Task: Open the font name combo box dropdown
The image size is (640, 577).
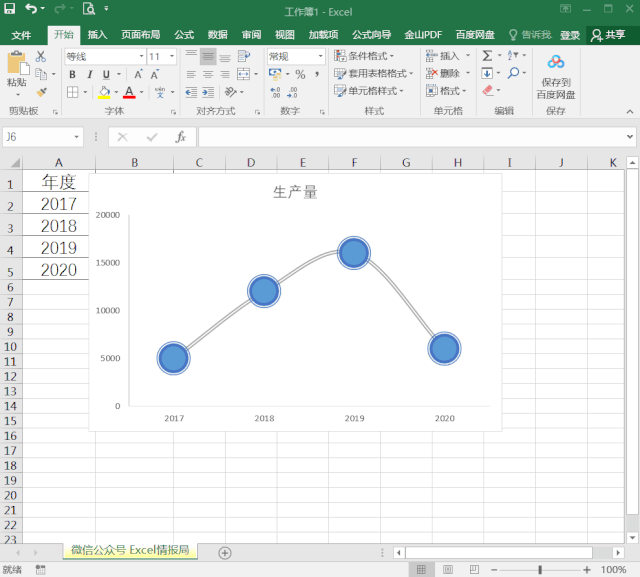Action: (x=141, y=56)
